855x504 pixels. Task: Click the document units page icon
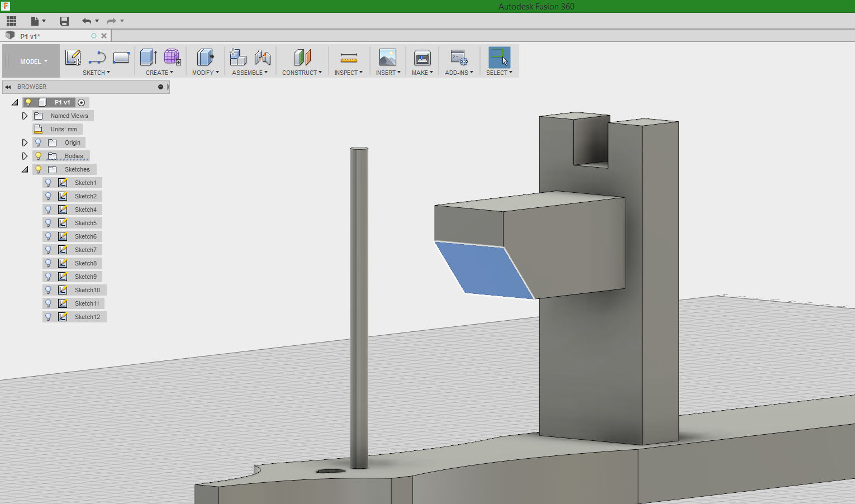tap(39, 129)
